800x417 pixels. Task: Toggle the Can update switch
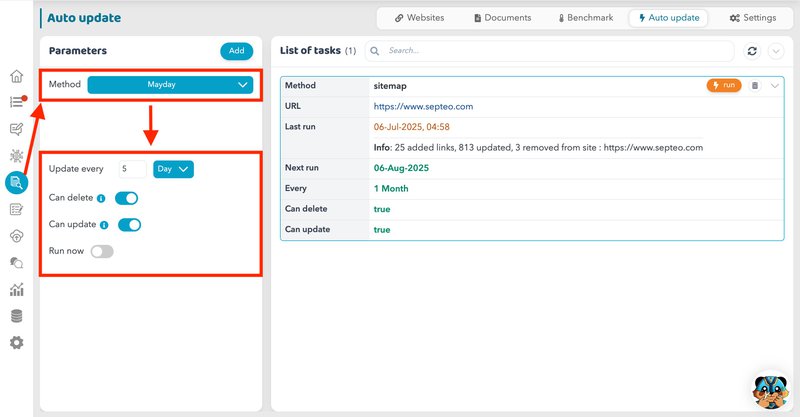click(x=130, y=225)
